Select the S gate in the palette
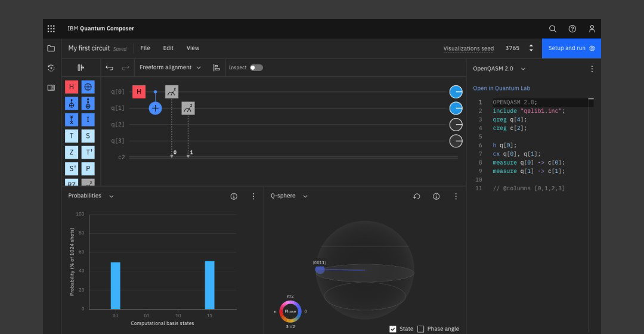Screen dimensions: 644x334 88,136
